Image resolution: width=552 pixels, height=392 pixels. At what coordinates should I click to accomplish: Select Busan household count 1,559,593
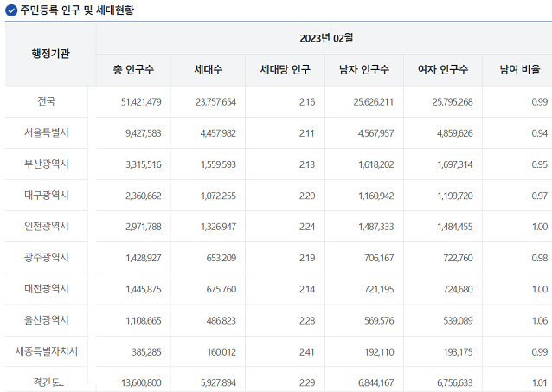pos(218,164)
